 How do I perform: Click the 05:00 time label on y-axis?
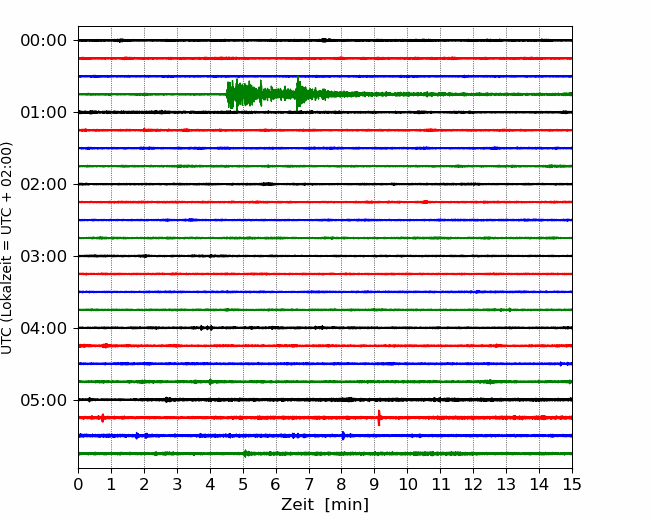tap(44, 401)
